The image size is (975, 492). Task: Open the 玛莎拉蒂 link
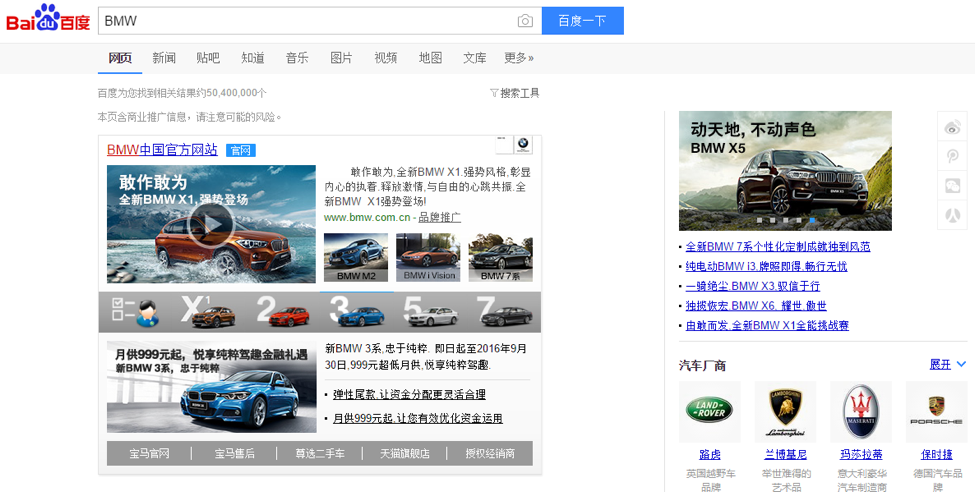(x=861, y=455)
